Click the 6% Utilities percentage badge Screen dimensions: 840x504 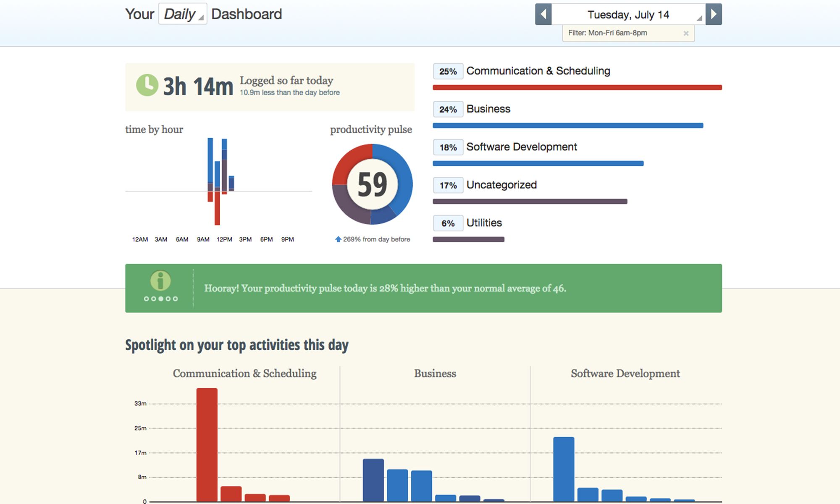tap(448, 223)
